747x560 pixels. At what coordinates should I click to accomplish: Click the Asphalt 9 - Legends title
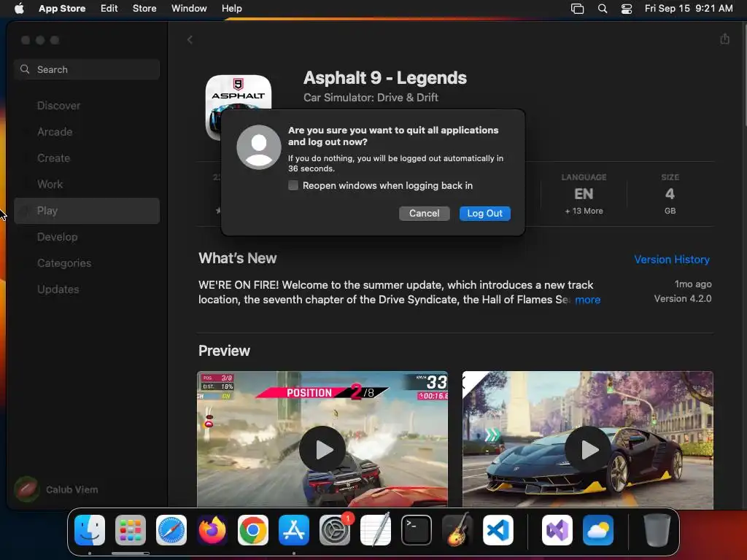coord(385,78)
